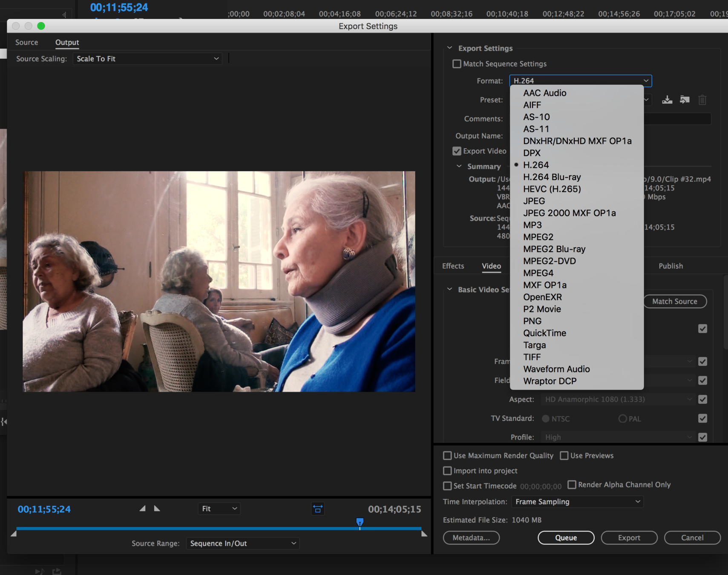The image size is (728, 575).
Task: Uncheck the Export Video checkbox
Action: 457,151
